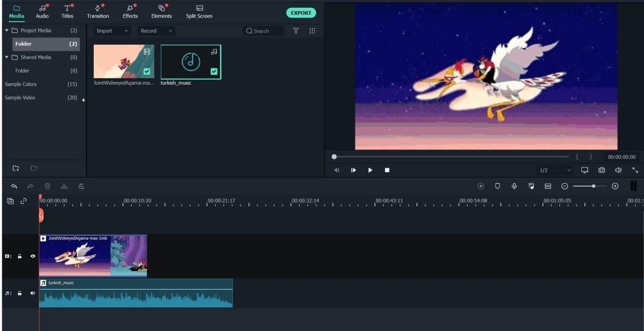This screenshot has height=331, width=644.
Task: Click the preview playback scrubber handle
Action: pyautogui.click(x=334, y=157)
